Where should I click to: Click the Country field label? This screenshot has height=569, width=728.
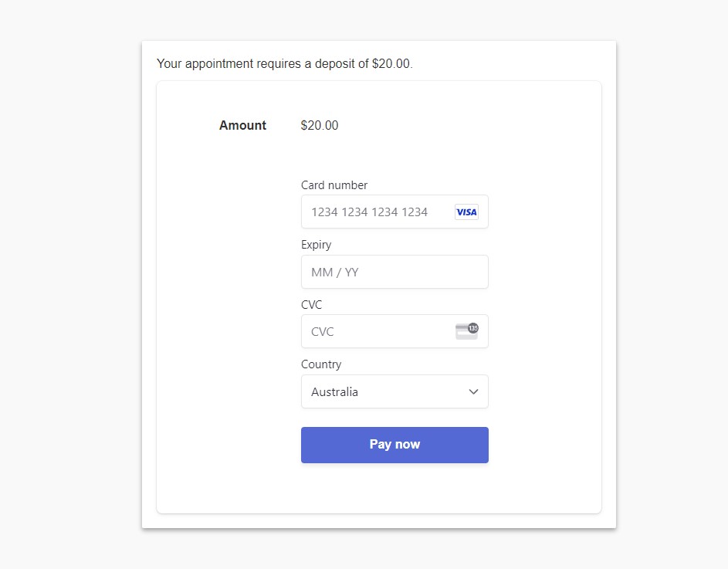click(321, 364)
